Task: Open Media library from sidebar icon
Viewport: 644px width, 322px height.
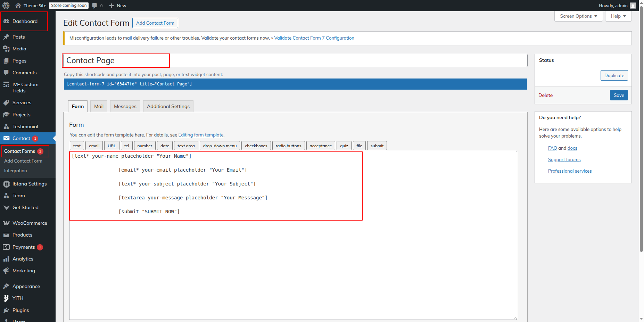Action: 6,49
